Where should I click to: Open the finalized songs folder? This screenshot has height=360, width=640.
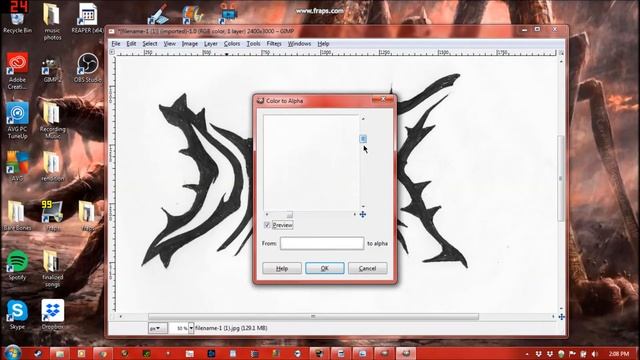[52, 268]
